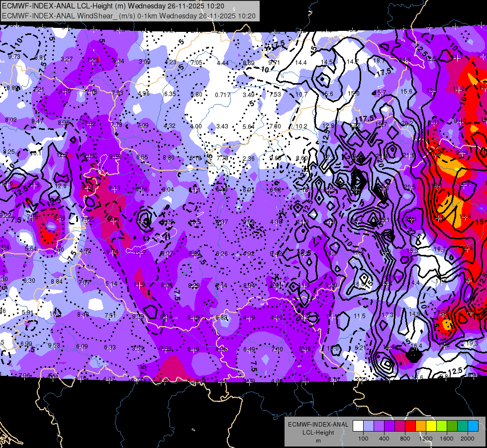Click the grid value 5.80
This screenshot has height=448, width=487.
[196, 95]
